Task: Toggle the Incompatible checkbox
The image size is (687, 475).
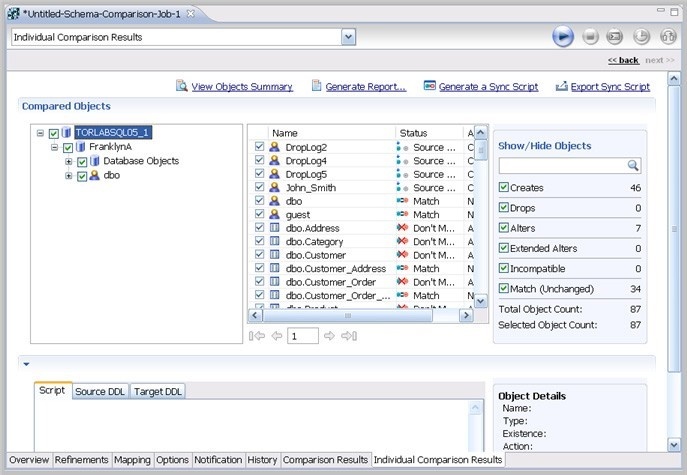Action: (503, 268)
